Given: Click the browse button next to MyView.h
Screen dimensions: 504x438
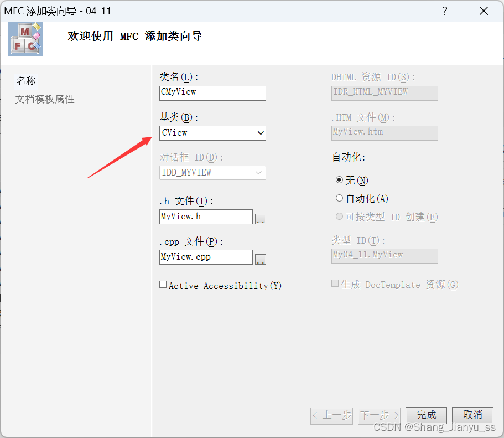Looking at the screenshot, I should point(260,218).
